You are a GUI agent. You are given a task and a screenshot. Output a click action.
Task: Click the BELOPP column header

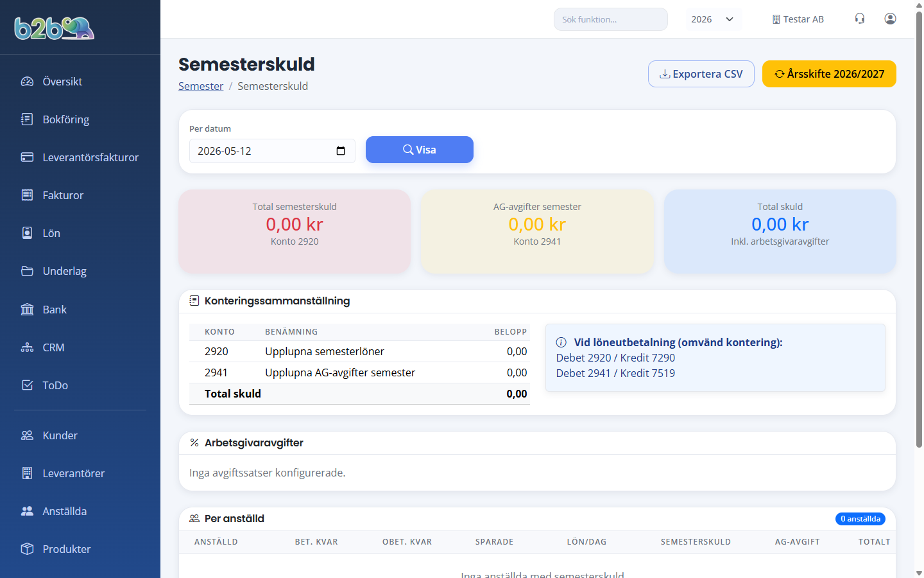(x=511, y=332)
